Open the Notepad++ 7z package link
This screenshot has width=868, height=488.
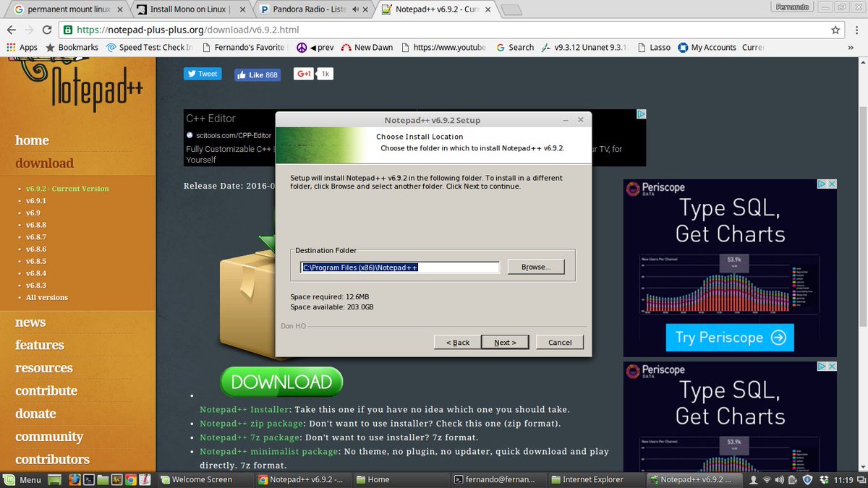(249, 437)
